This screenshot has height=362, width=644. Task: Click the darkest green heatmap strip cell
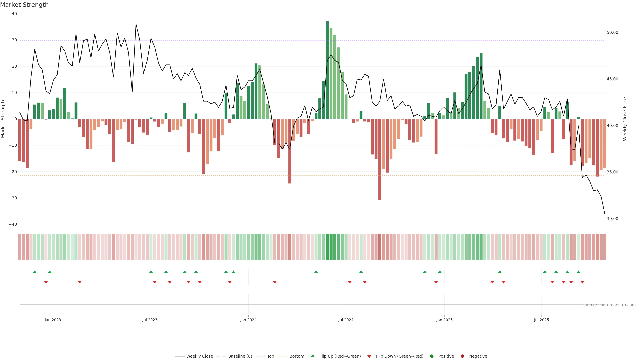click(327, 247)
